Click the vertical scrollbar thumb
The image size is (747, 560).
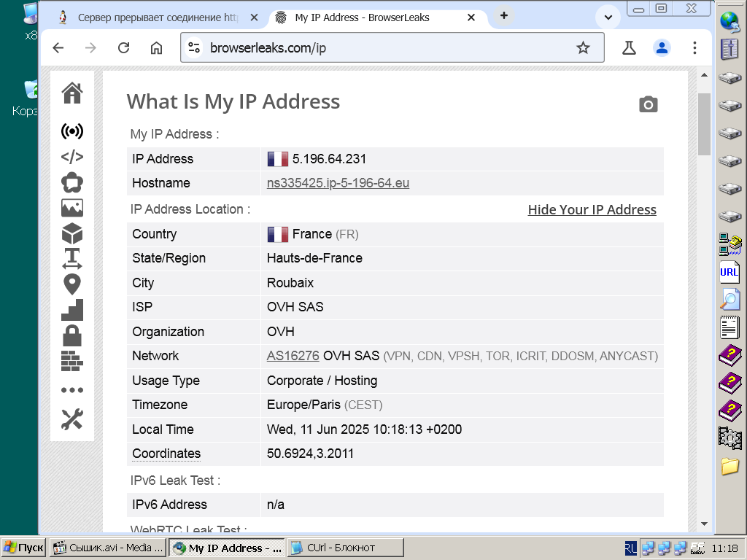(704, 124)
